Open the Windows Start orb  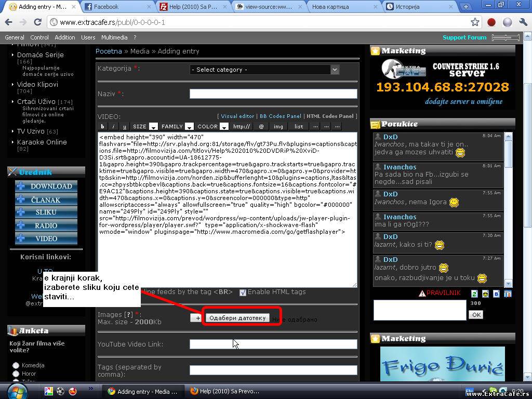tap(17, 391)
